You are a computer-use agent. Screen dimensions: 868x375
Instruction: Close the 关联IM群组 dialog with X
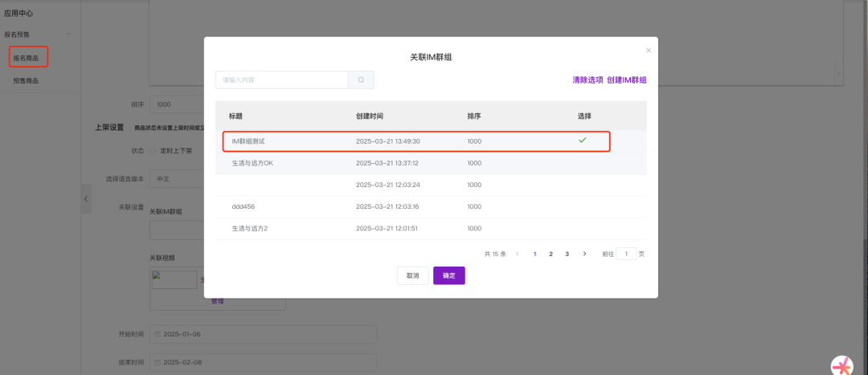tap(649, 51)
